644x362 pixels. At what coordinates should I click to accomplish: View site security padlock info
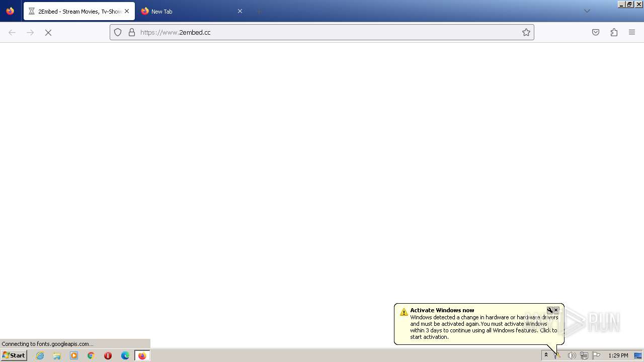click(132, 32)
